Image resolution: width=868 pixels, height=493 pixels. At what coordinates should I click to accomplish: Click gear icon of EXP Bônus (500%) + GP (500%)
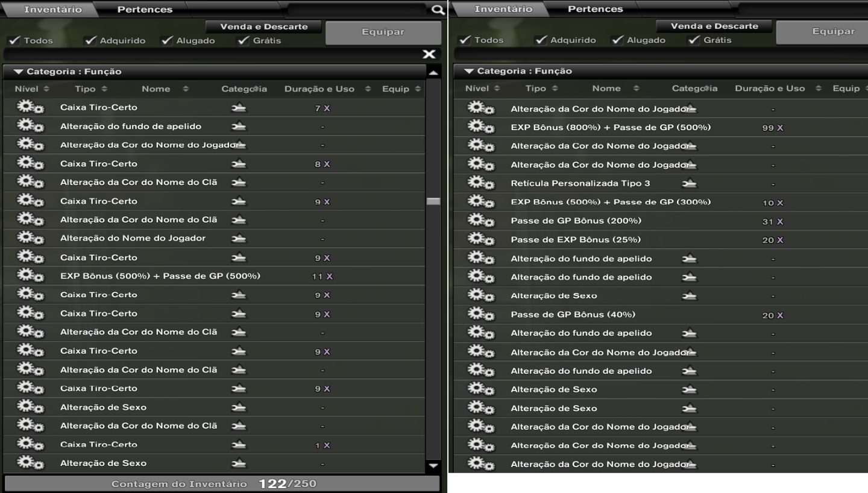click(x=30, y=276)
